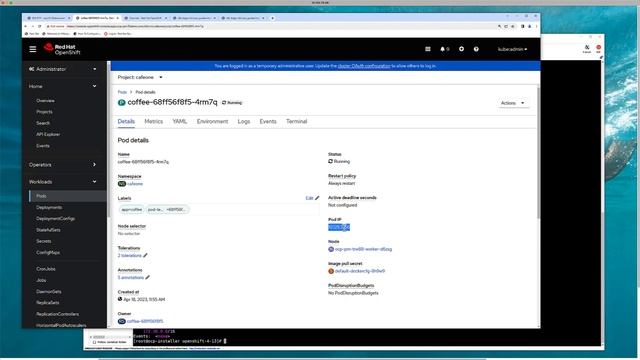Open the ocp worker node link
This screenshot has height=360, width=640.
[x=363, y=249]
